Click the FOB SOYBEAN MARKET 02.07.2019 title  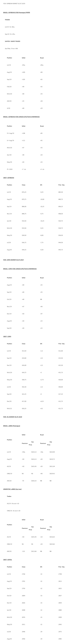[x=14, y=4]
